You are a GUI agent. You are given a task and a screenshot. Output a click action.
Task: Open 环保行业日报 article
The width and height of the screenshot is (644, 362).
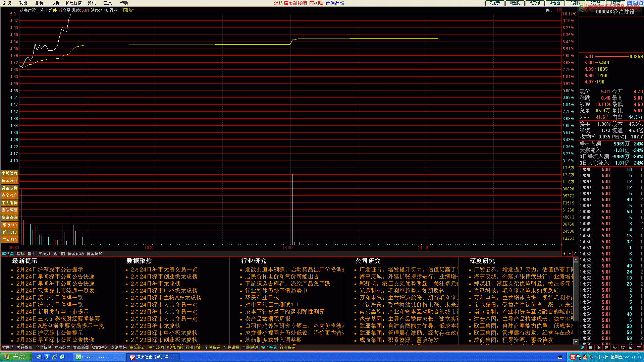262,298
